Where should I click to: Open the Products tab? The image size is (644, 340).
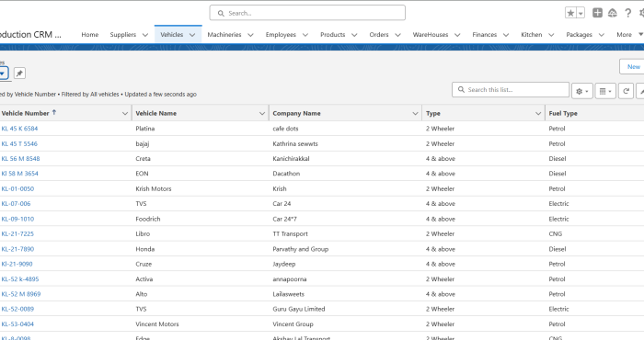[x=333, y=35]
